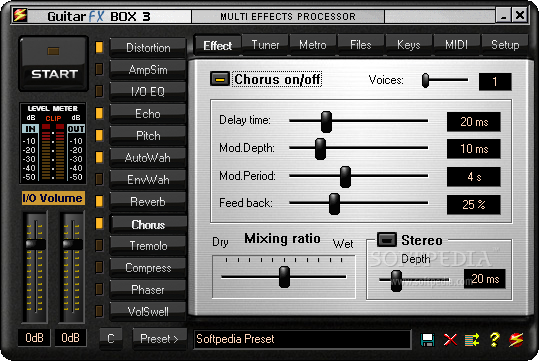Click the lightning bolt icon next to help
The image size is (539, 361).
516,340
